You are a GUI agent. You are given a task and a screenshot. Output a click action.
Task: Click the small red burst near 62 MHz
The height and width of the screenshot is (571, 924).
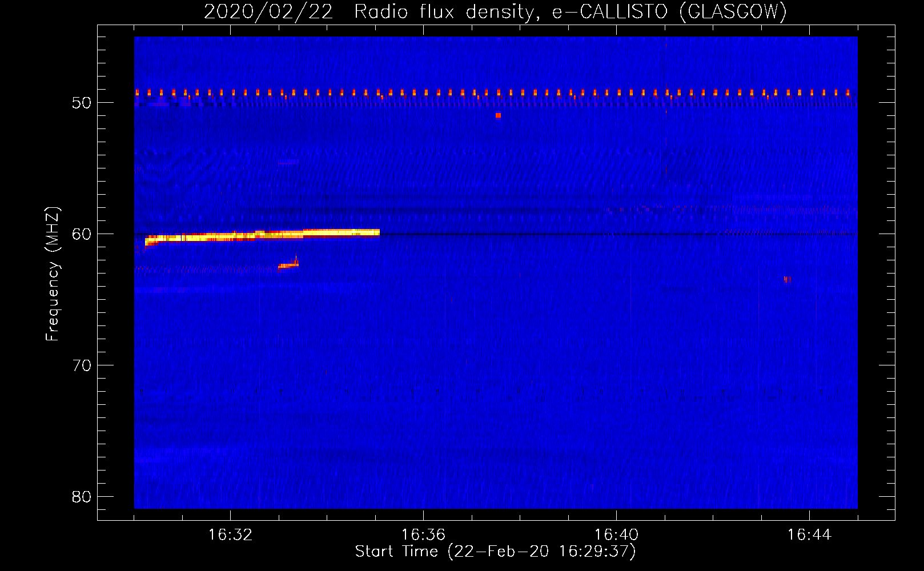coord(289,263)
